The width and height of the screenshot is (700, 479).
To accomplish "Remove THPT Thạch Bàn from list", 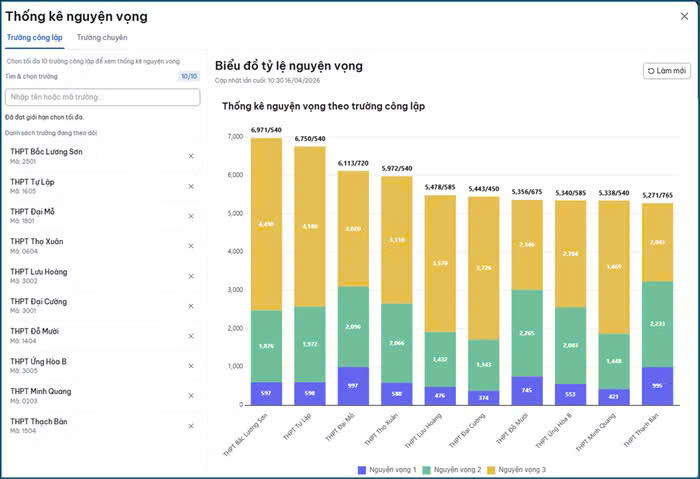I will (x=191, y=425).
